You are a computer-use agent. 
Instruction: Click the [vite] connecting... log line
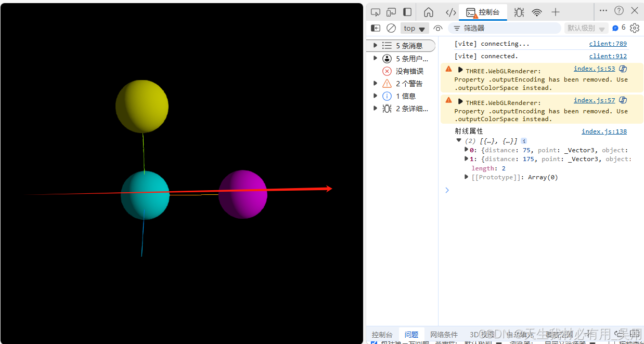point(492,44)
